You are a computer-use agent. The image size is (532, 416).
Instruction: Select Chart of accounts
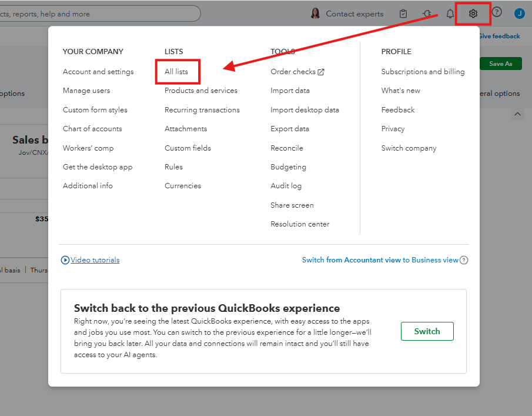click(x=92, y=129)
